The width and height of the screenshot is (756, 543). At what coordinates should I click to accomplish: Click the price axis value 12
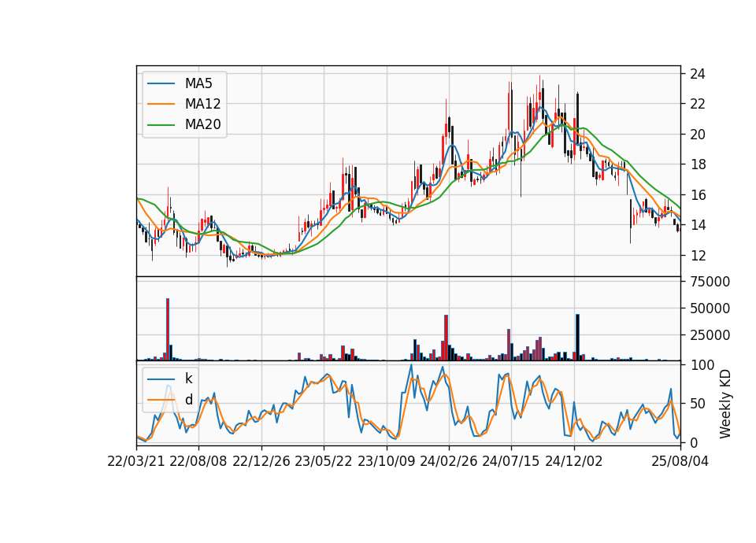[697, 255]
